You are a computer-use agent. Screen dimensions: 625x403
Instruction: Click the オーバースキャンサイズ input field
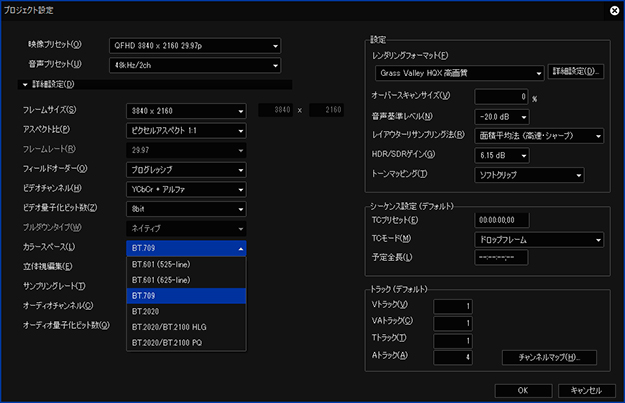point(501,96)
